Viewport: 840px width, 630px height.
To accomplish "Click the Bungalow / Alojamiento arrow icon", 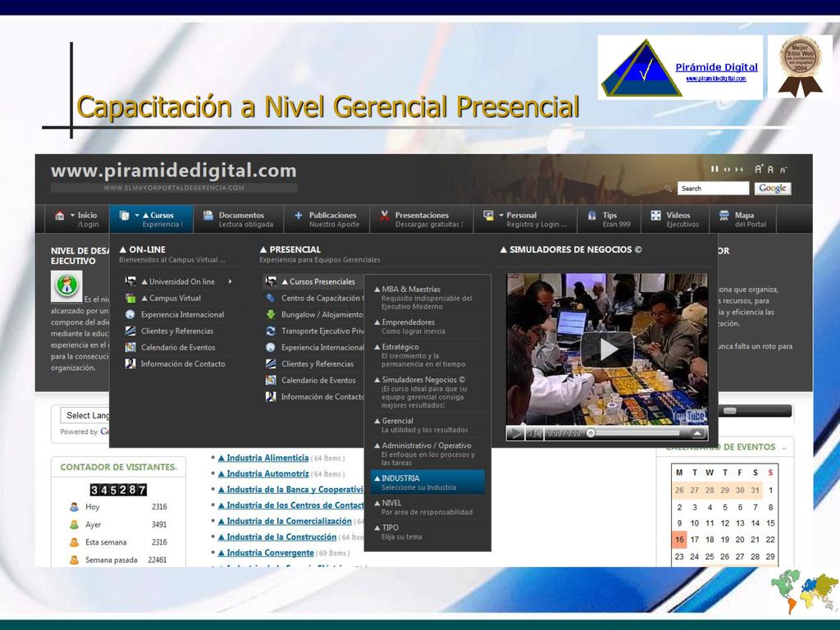I will tap(271, 314).
